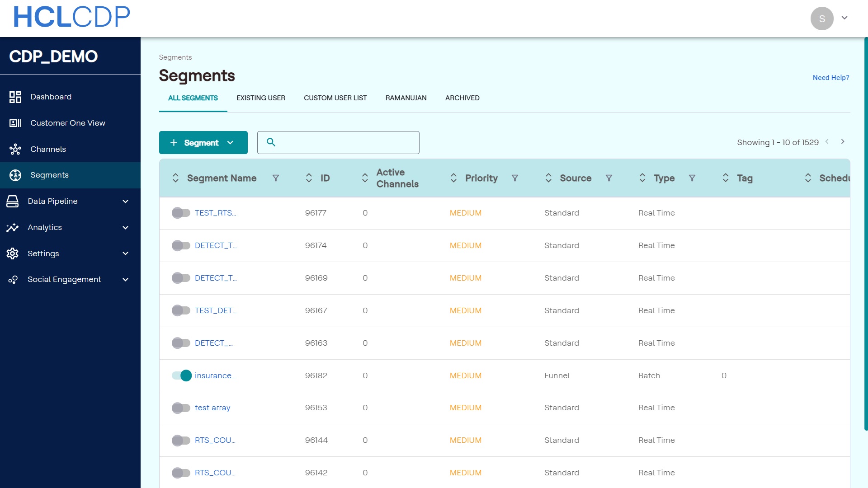Click the Source column filter icon
This screenshot has height=488, width=868.
(609, 178)
